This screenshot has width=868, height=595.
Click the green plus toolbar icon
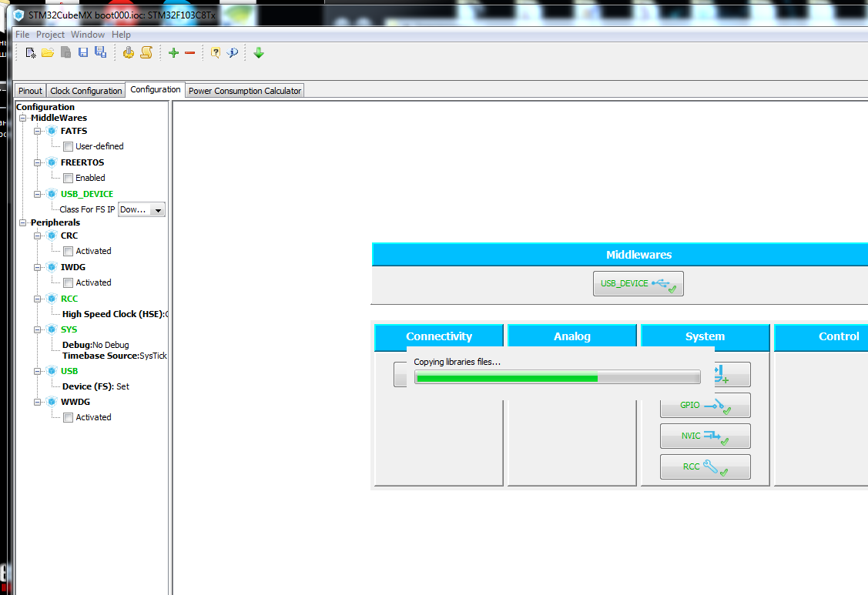[174, 52]
